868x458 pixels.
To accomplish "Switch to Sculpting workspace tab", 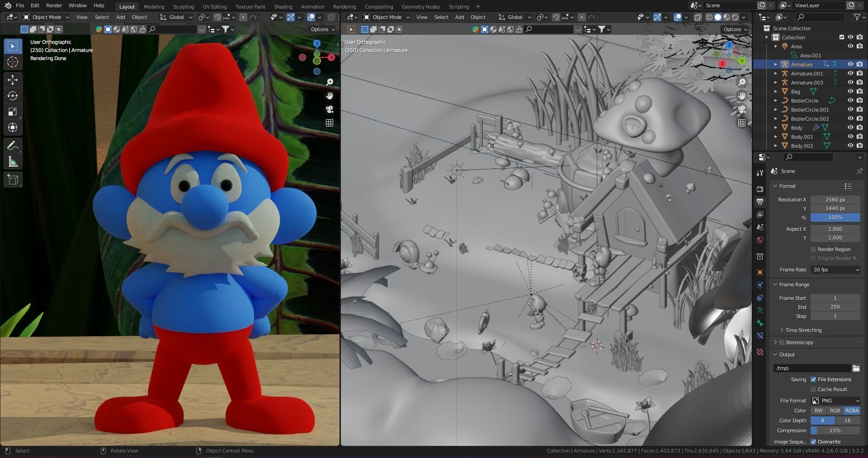I will click(x=184, y=6).
